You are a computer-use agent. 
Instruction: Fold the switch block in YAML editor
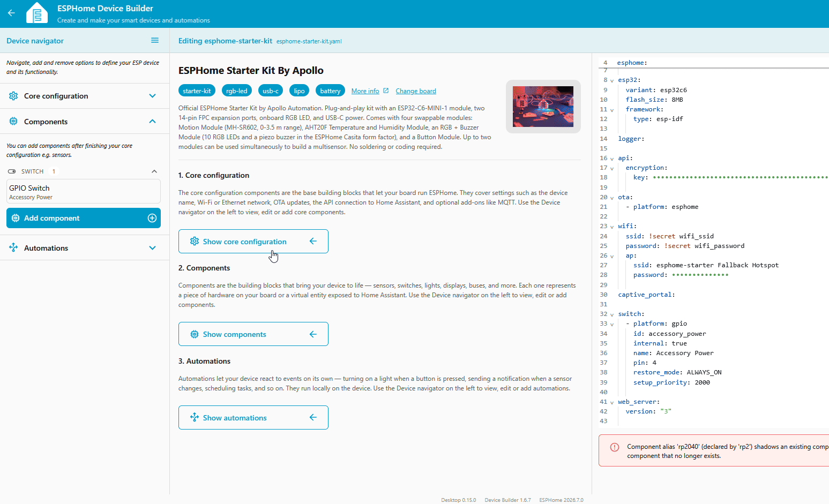[612, 314]
